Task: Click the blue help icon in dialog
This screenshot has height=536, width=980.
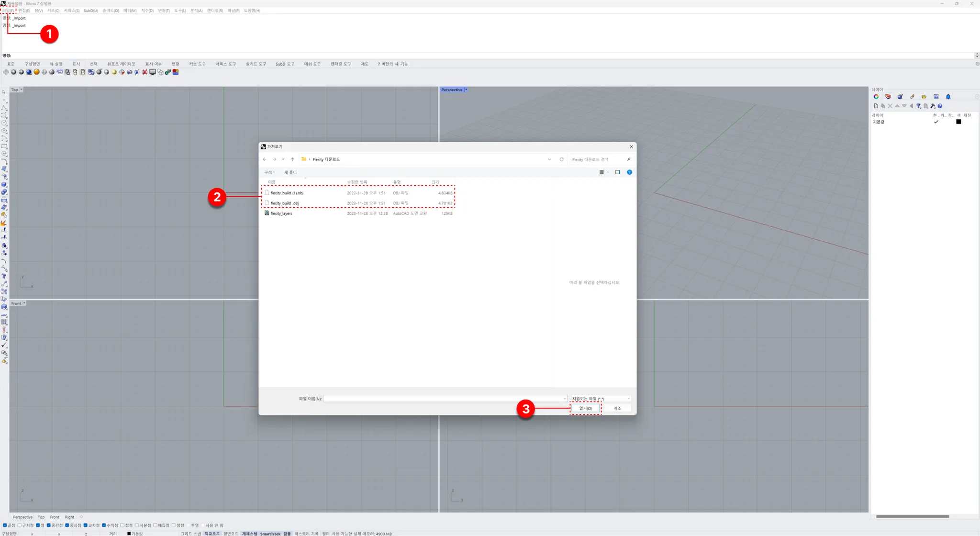Action: [x=629, y=172]
